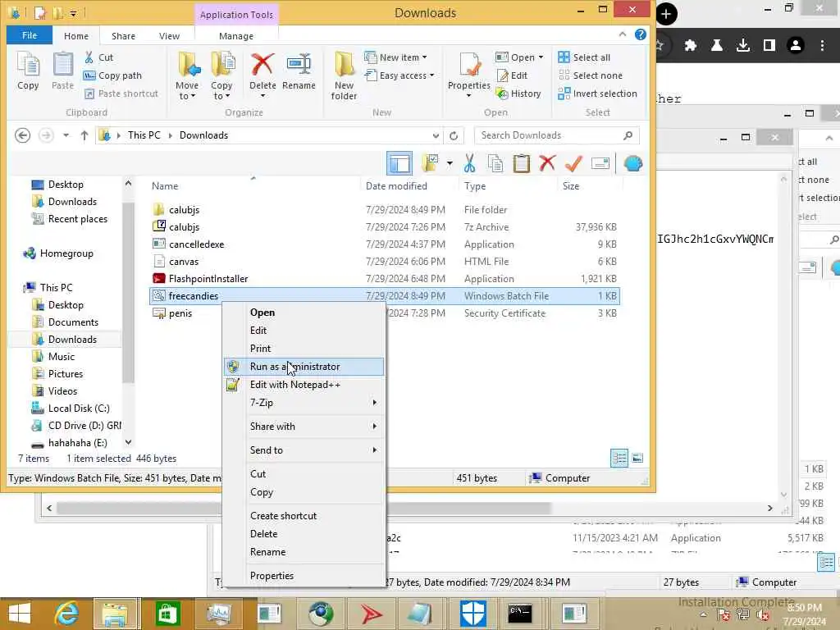Click the command prompt taskbar icon
840x630 pixels.
(x=519, y=614)
